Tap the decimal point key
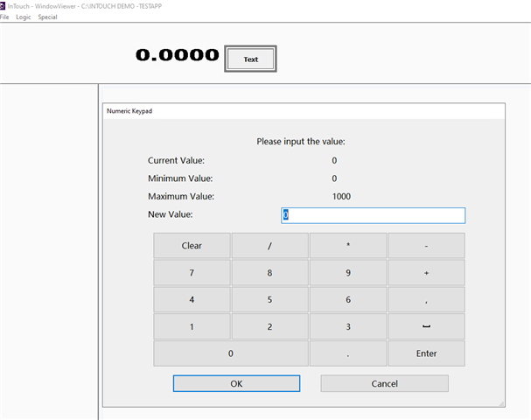The image size is (531, 420). pos(348,353)
